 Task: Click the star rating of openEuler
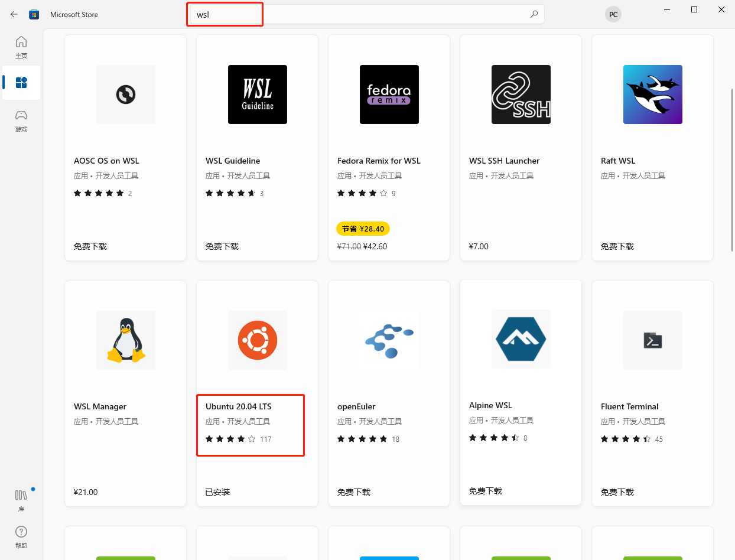click(362, 439)
